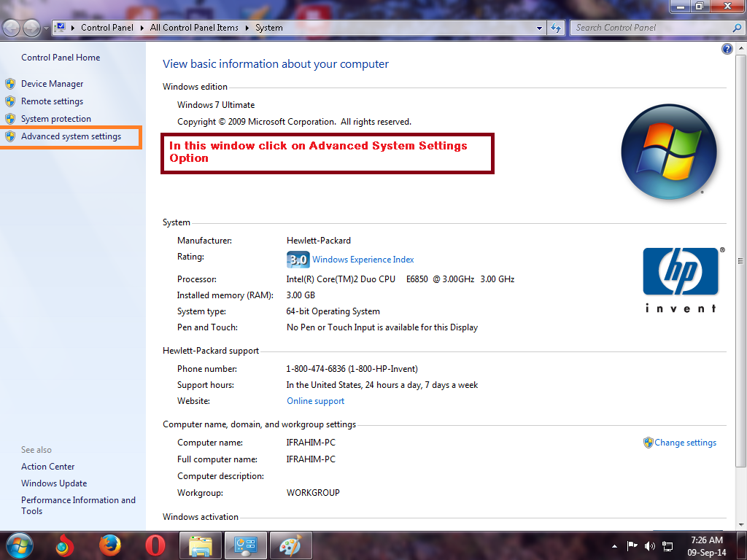747x560 pixels.
Task: Click the Help question mark icon
Action: coord(727,49)
